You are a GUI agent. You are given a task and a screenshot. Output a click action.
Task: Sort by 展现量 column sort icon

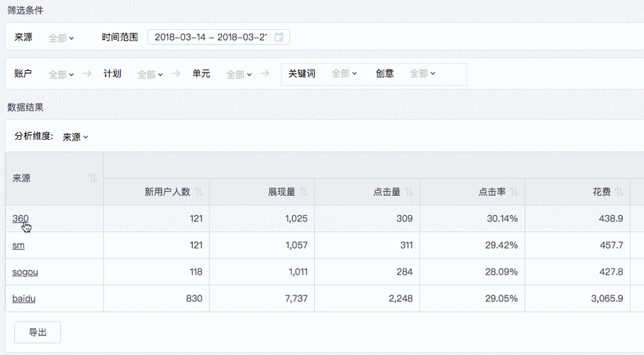click(304, 192)
